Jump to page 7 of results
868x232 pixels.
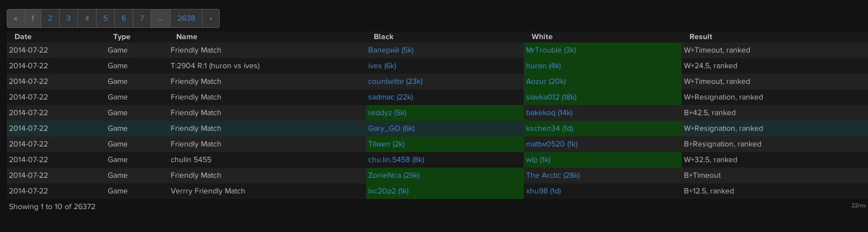coord(142,18)
